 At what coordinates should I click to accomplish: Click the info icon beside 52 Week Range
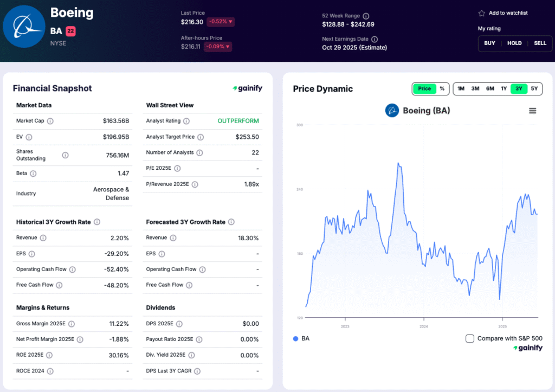pos(366,16)
